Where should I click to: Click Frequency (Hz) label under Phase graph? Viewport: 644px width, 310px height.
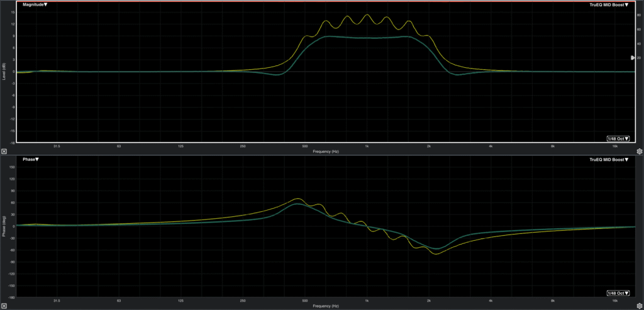[326, 306]
